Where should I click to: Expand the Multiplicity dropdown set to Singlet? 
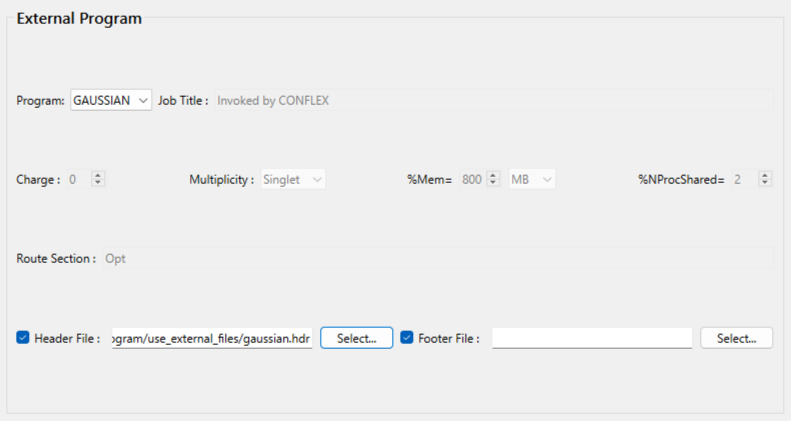[x=293, y=179]
